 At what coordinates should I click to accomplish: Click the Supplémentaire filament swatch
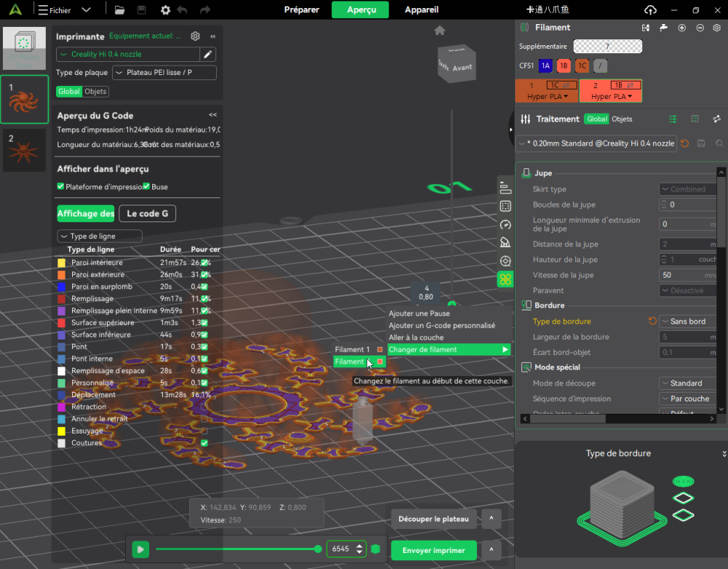608,47
